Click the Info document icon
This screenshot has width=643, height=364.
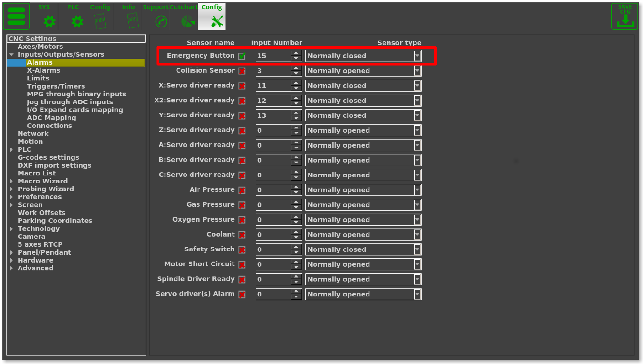coord(132,21)
